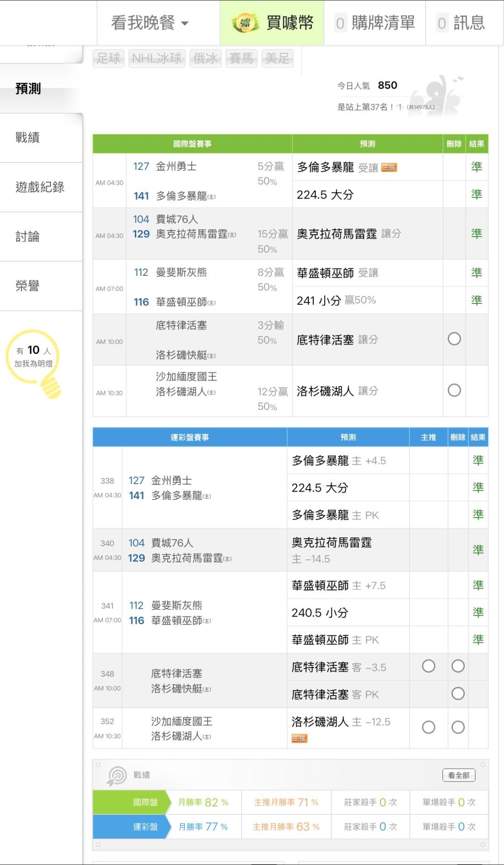
Task: Click the 購牌清單 count badge
Action: click(340, 23)
